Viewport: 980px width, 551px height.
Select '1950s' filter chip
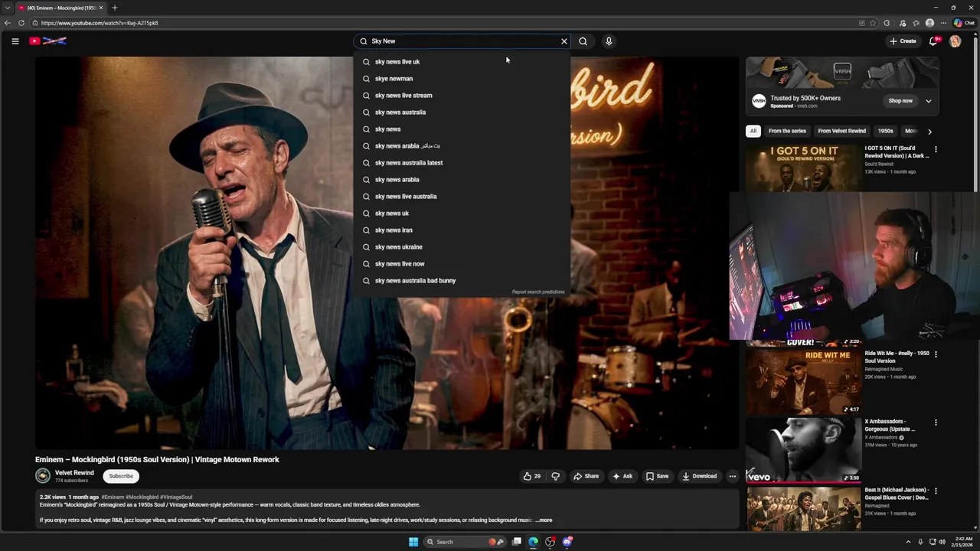[x=885, y=131]
